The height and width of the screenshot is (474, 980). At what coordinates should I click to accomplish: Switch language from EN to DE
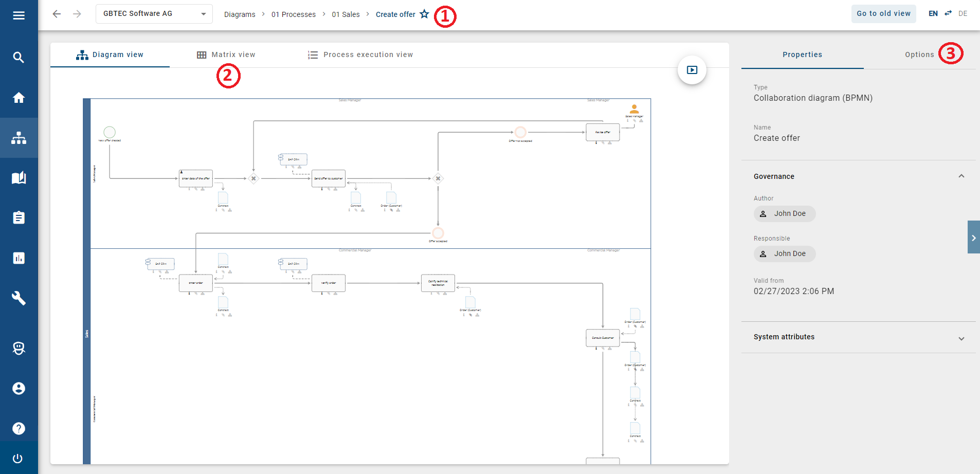[x=948, y=13]
